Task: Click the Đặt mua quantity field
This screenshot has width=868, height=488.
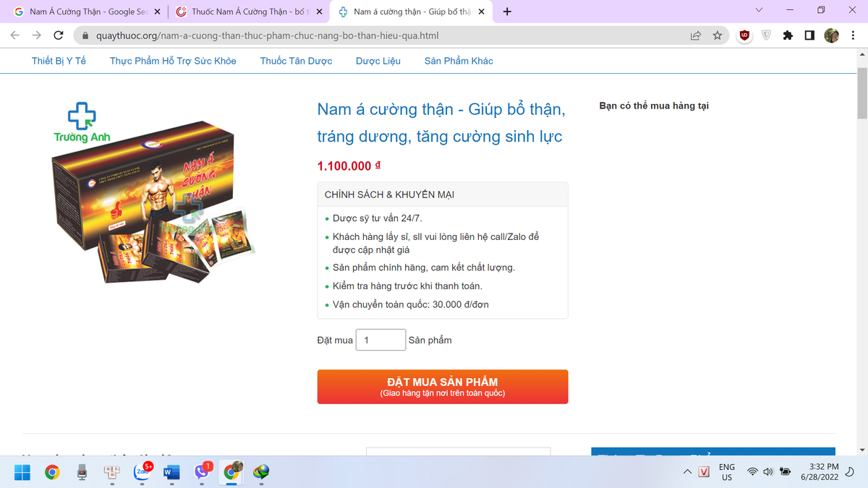Action: (381, 340)
